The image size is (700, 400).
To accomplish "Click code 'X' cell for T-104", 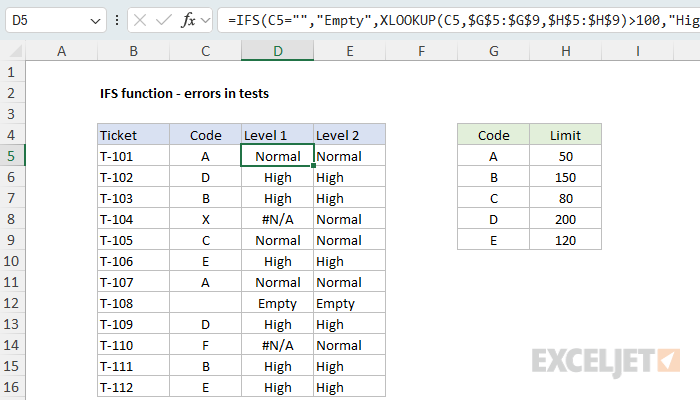I will coord(205,219).
